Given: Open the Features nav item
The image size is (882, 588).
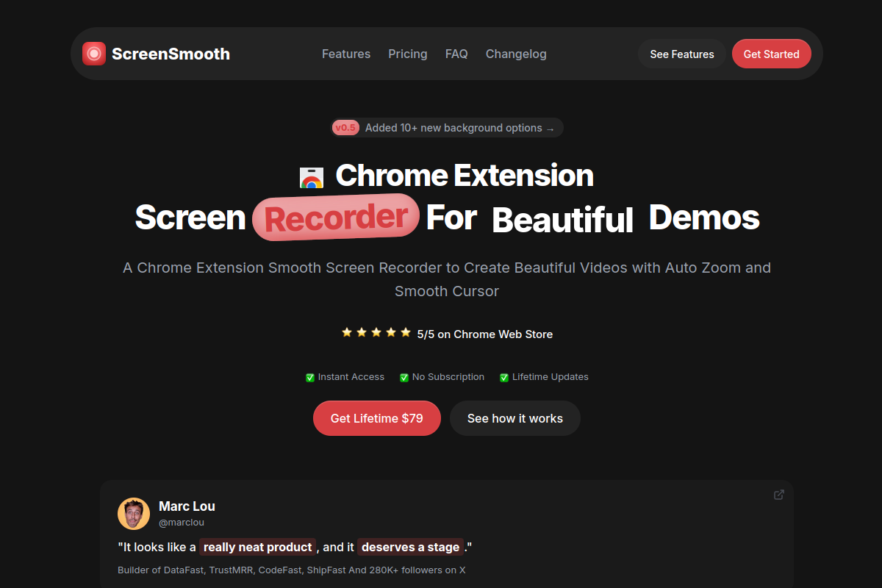Looking at the screenshot, I should [346, 54].
